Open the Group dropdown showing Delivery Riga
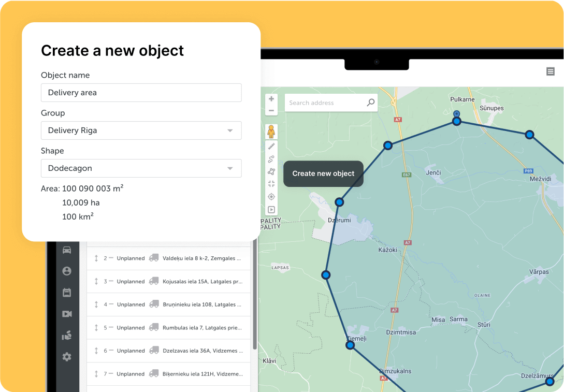Image resolution: width=564 pixels, height=392 pixels. (x=141, y=130)
